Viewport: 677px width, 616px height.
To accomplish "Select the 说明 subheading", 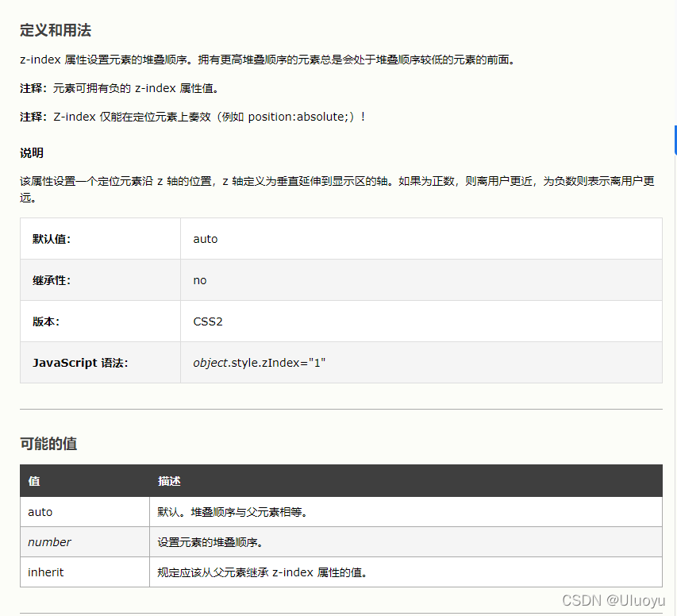I will (x=32, y=153).
